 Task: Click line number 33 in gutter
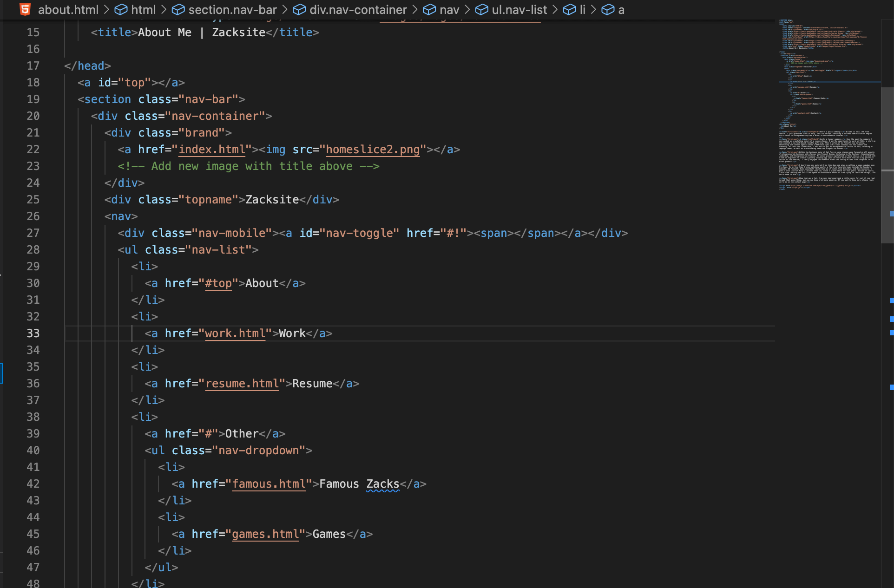(33, 333)
